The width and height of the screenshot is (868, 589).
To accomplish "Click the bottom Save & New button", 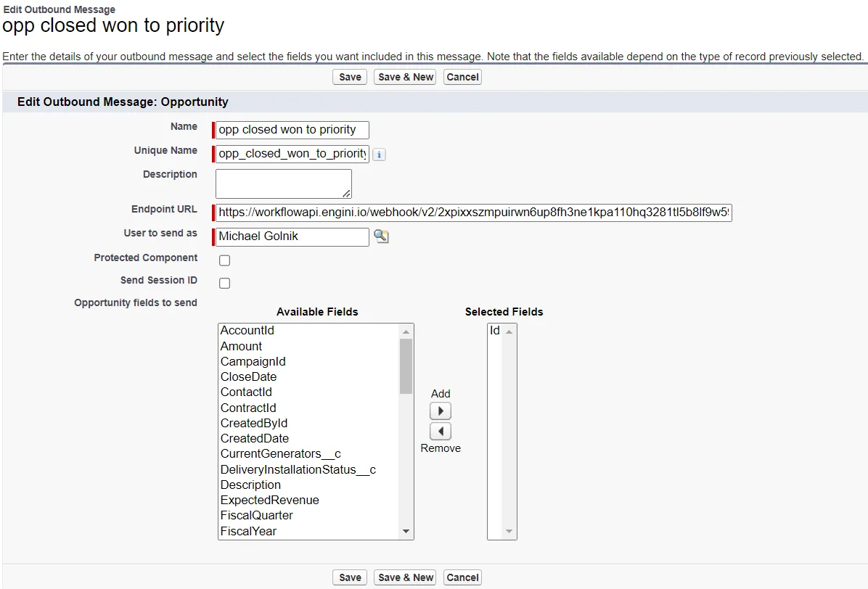I will [406, 577].
